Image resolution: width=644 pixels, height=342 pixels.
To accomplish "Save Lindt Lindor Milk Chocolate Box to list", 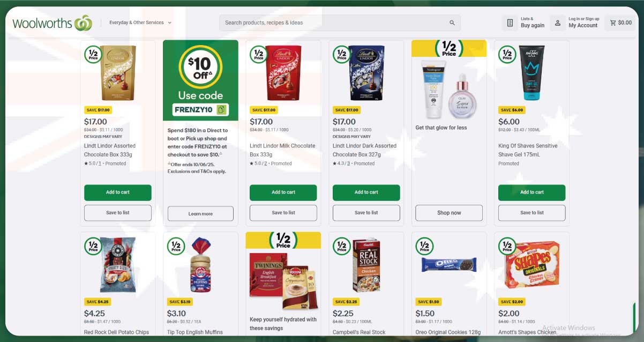I will pyautogui.click(x=283, y=213).
